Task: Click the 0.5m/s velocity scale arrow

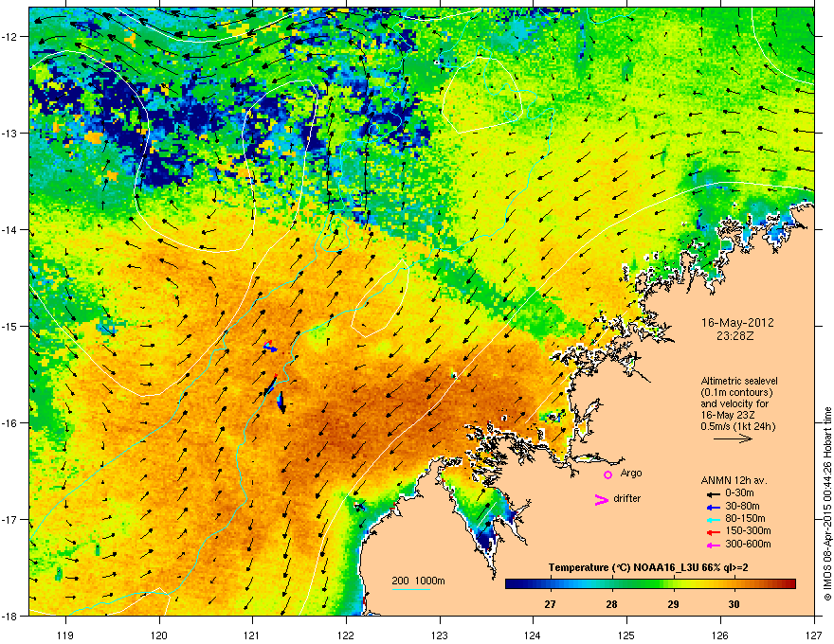Action: coord(733,438)
